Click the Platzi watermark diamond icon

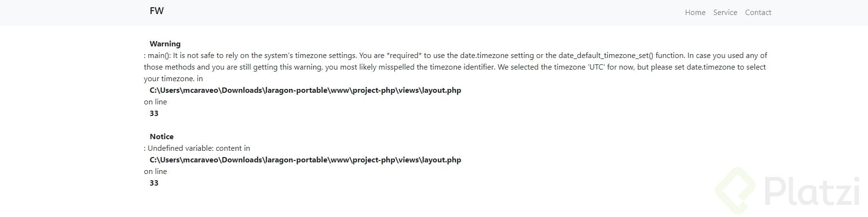(735, 190)
